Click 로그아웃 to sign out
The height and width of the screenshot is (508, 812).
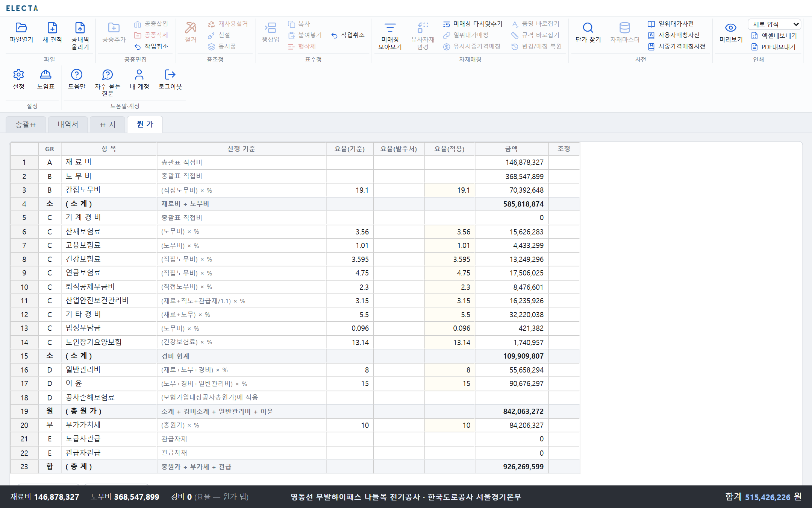170,79
